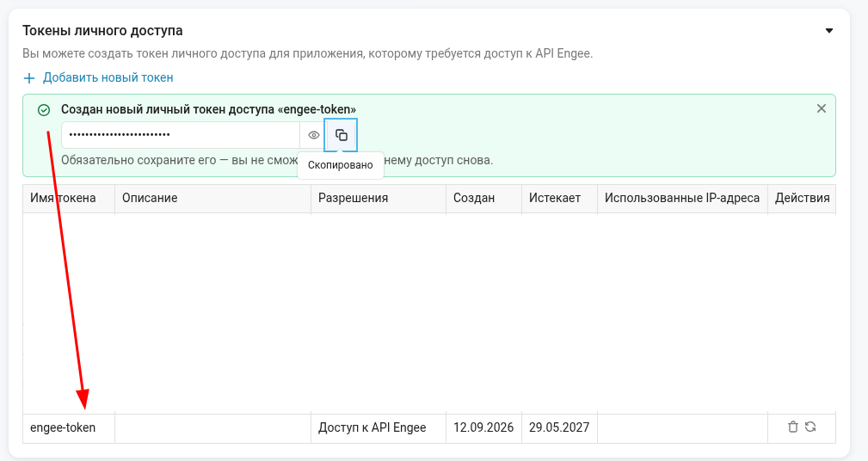Click the Действия column header
Screen dimensions: 868x461
pos(802,198)
